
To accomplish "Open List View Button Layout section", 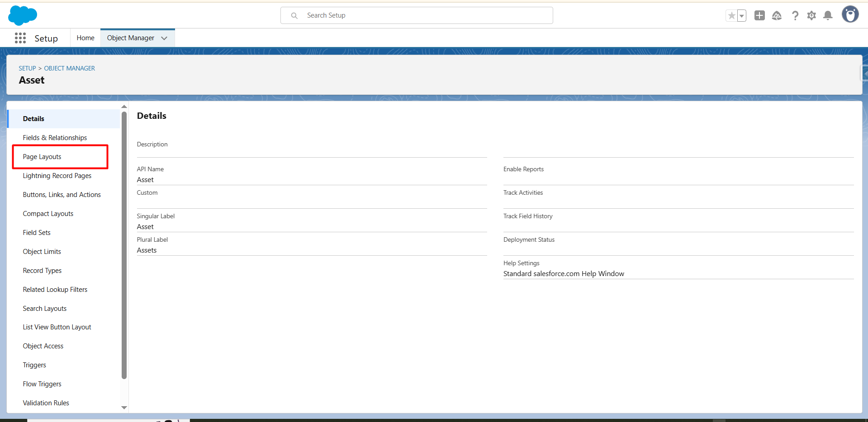I will click(x=57, y=327).
